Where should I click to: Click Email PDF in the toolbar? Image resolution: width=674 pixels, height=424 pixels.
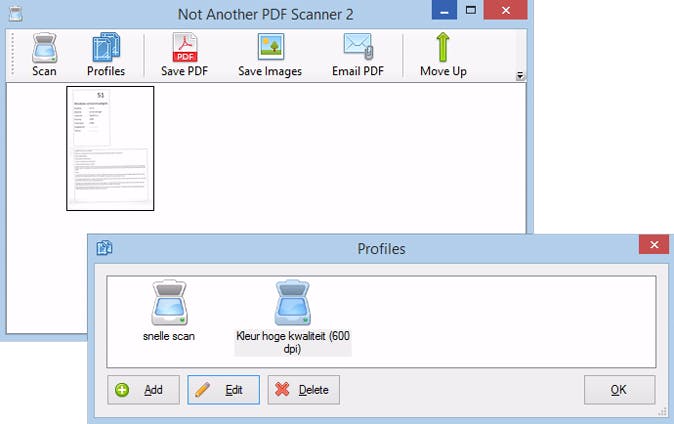click(x=358, y=55)
